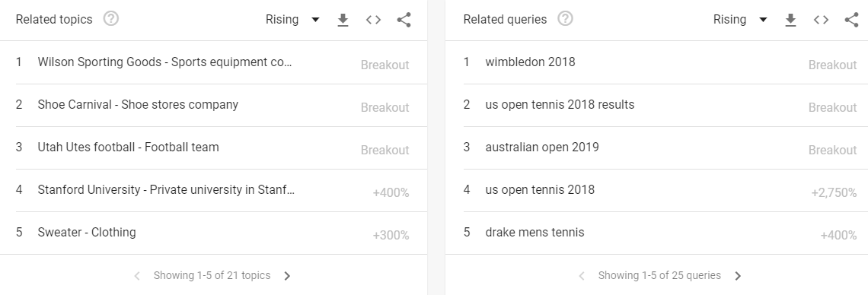Viewport: 868px width, 295px height.
Task: Open the embed code for Related queries
Action: pyautogui.click(x=821, y=20)
